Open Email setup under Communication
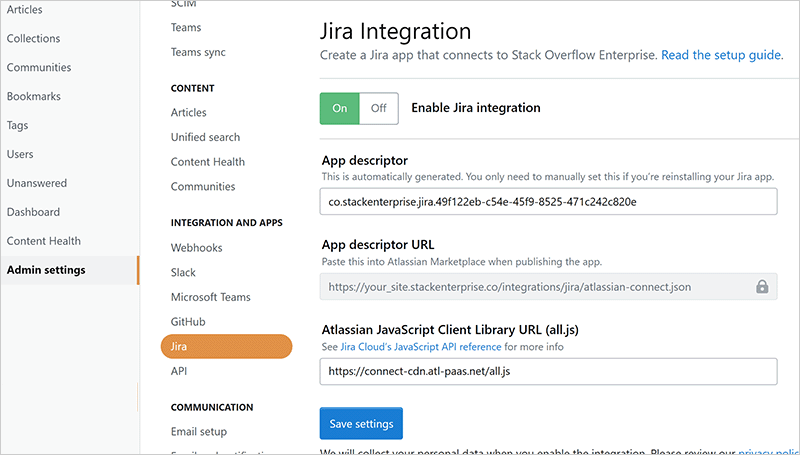Image resolution: width=800 pixels, height=455 pixels. 199,432
